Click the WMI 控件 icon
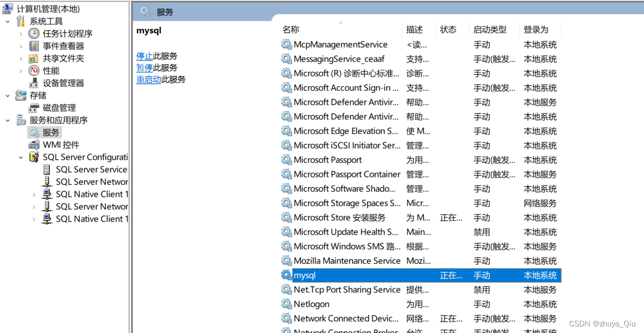The height and width of the screenshot is (333, 644). [34, 145]
